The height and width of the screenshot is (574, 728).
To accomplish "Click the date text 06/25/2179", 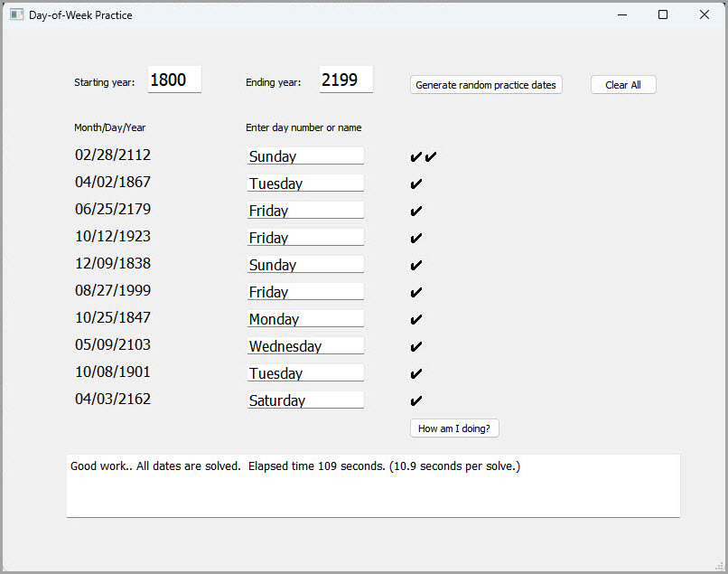I will click(113, 209).
